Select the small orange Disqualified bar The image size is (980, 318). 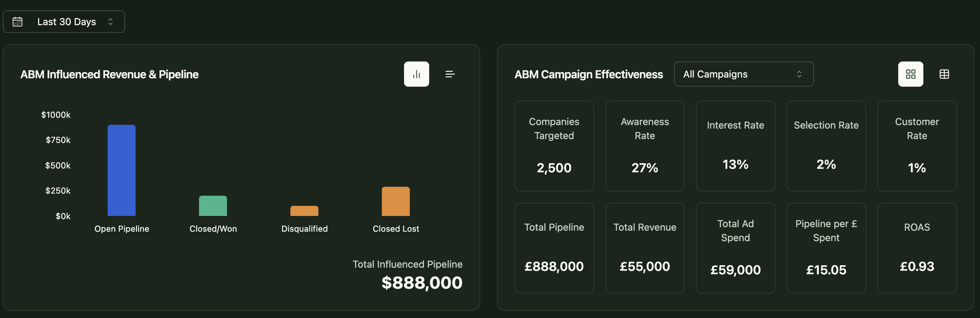[x=304, y=211]
